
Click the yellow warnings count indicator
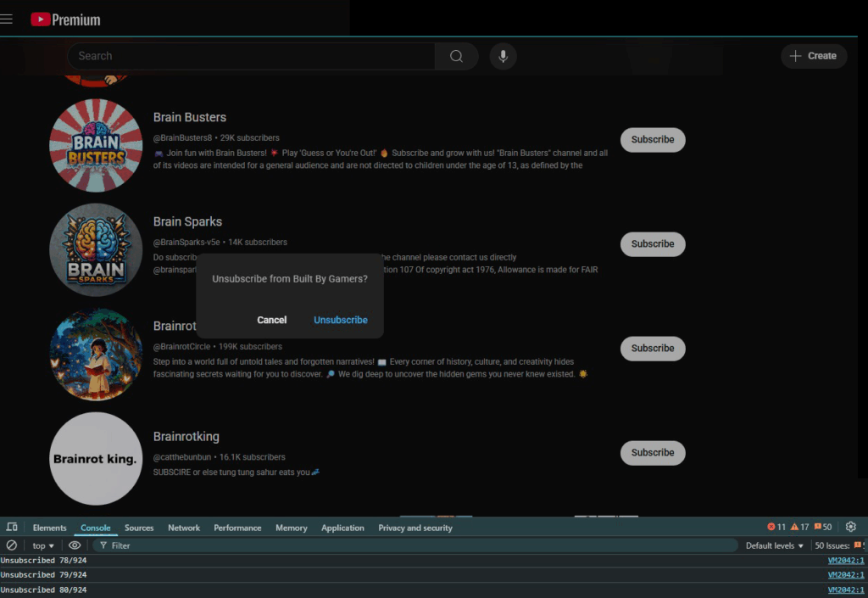pos(799,527)
